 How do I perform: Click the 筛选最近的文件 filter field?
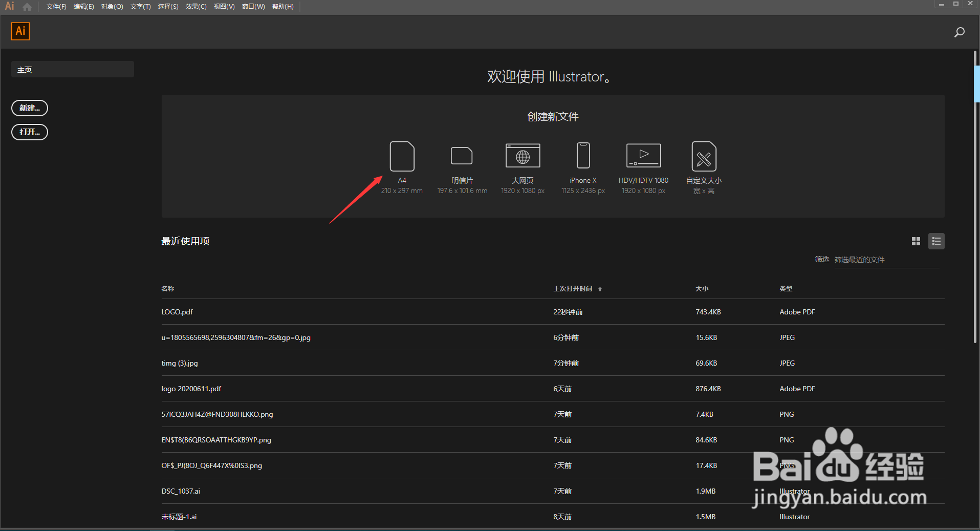tap(887, 260)
